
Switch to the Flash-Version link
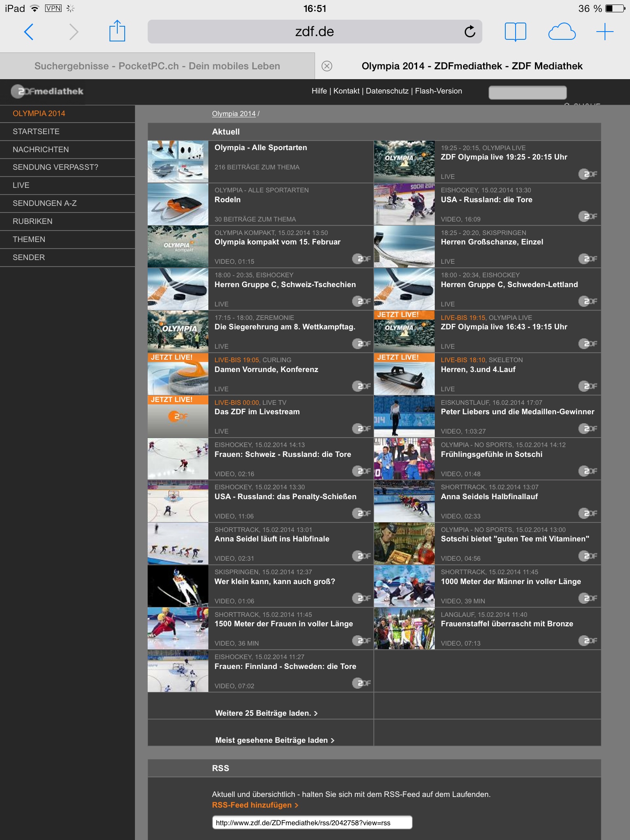[438, 91]
